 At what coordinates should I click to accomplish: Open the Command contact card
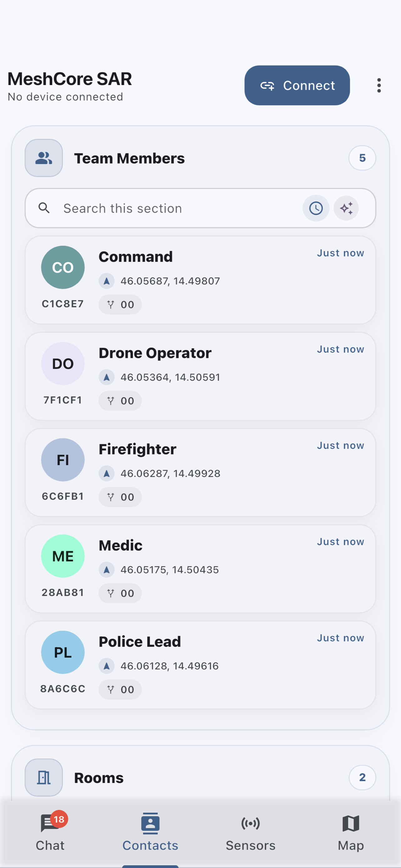click(x=200, y=280)
